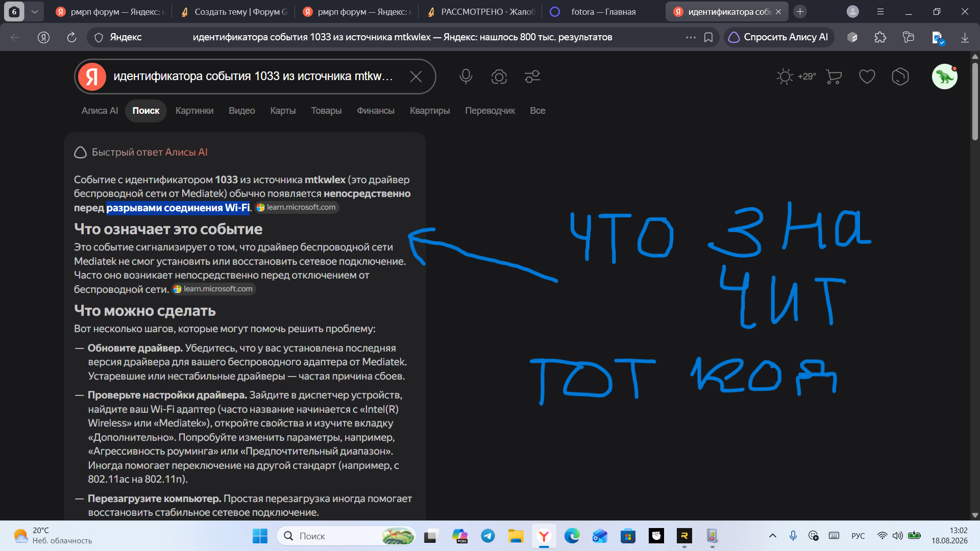The width and height of the screenshot is (980, 551).
Task: Open the shopping cart icon
Action: click(x=834, y=77)
